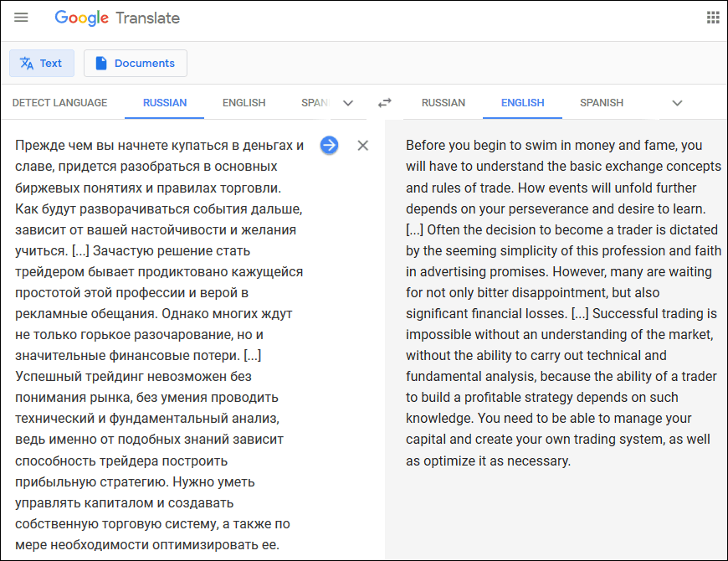Set target language to English
728x561 pixels.
click(x=522, y=103)
